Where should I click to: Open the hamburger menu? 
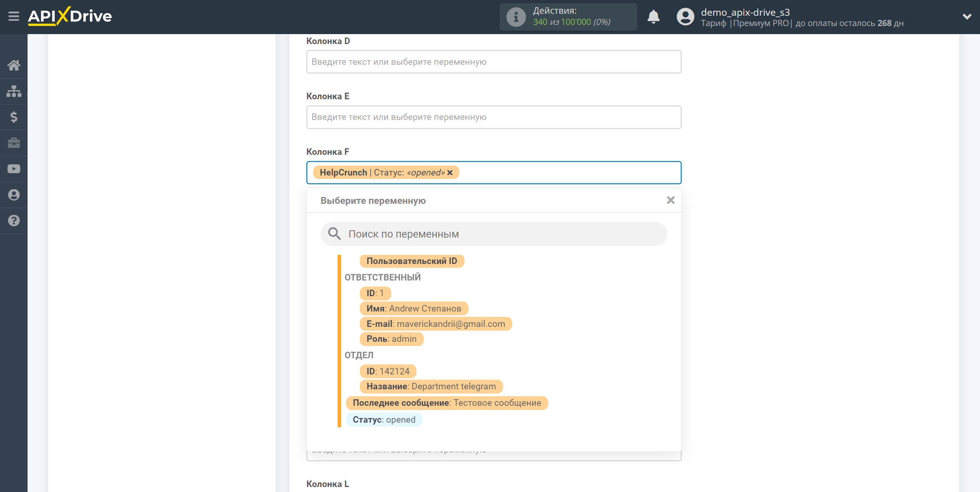tap(14, 16)
